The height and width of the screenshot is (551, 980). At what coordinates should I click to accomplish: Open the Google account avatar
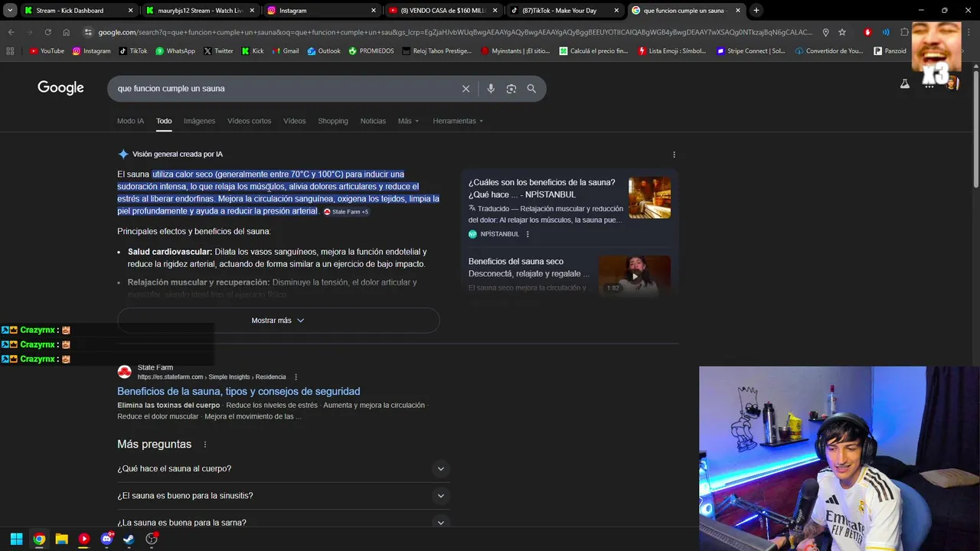[x=952, y=84]
